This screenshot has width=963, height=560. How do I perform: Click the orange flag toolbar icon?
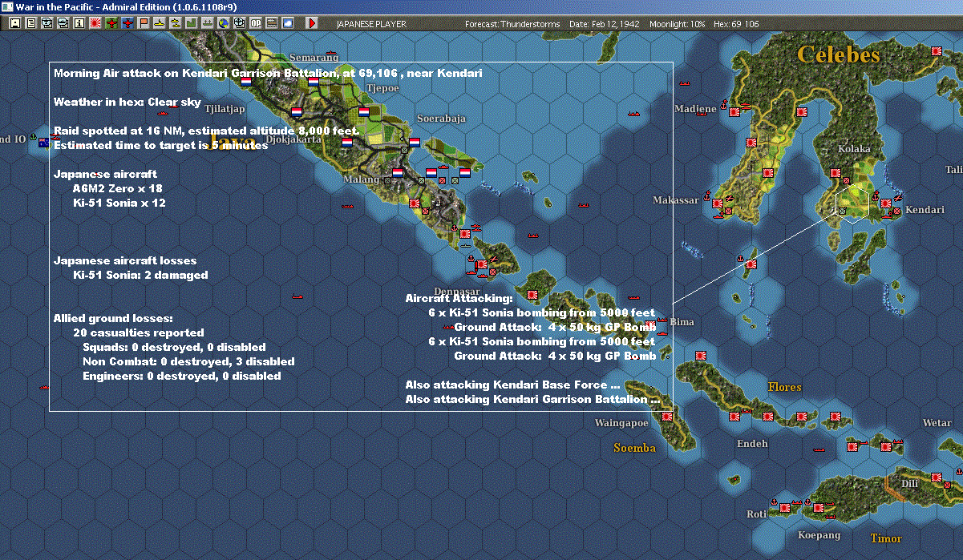(x=144, y=23)
